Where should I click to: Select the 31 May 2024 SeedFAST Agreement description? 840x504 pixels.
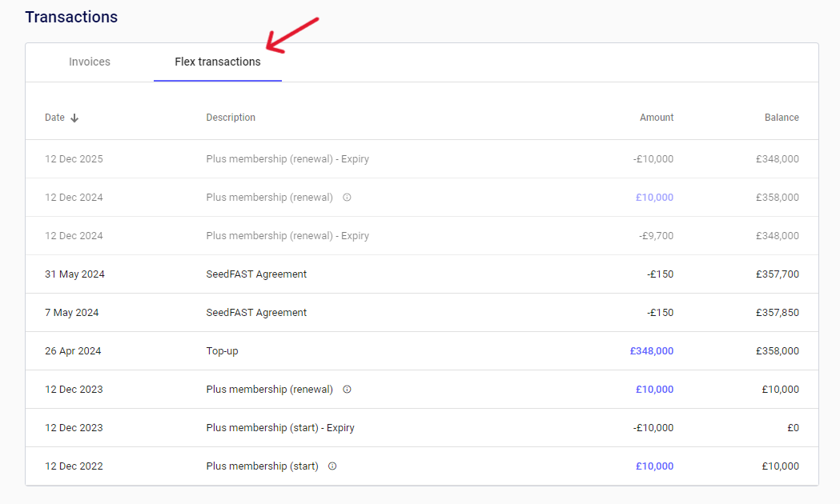pyautogui.click(x=256, y=274)
